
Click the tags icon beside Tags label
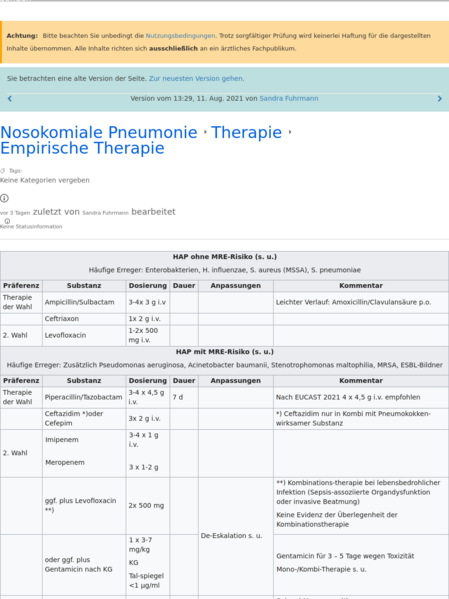[3, 171]
